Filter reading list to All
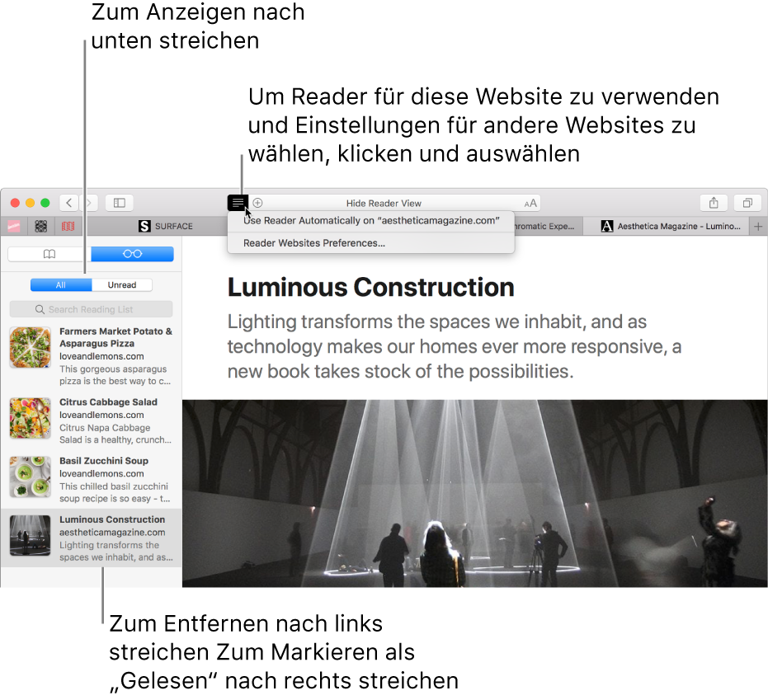 (61, 285)
